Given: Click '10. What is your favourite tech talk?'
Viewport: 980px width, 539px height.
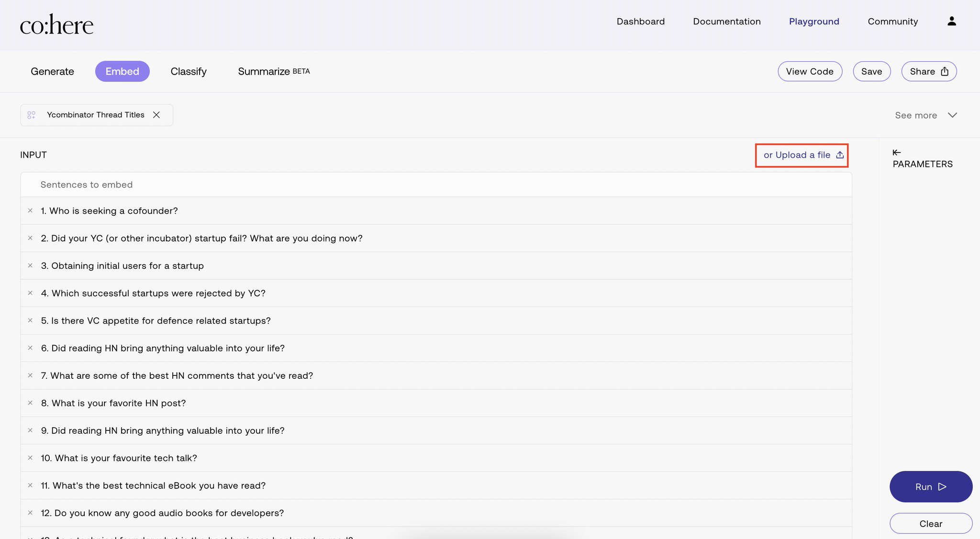Looking at the screenshot, I should point(119,458).
